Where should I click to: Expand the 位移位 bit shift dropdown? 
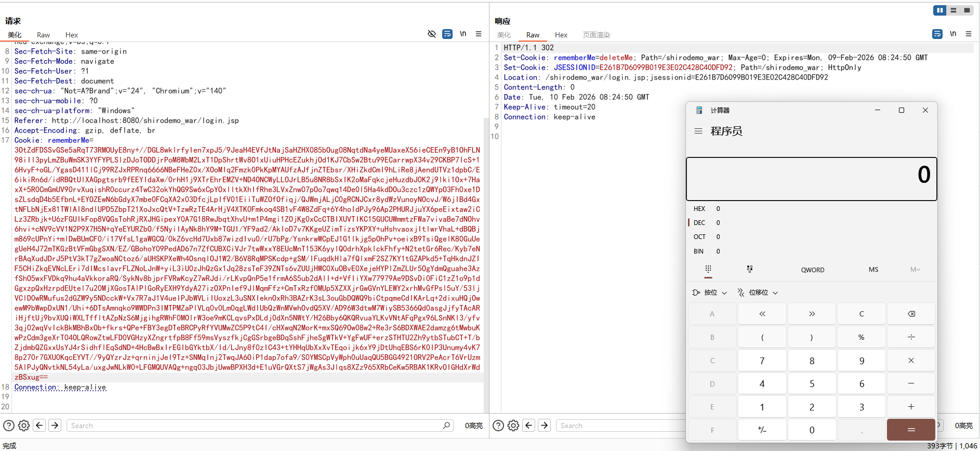tap(758, 293)
